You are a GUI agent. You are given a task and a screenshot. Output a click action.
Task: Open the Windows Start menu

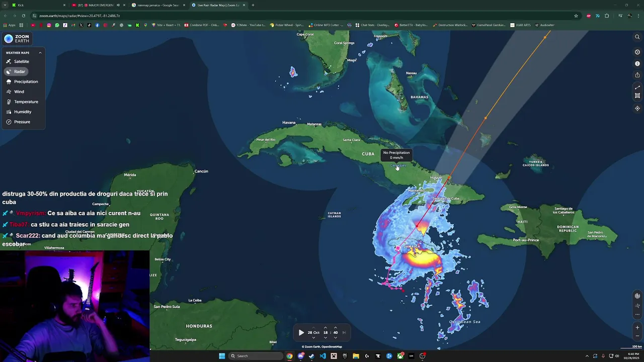pyautogui.click(x=222, y=356)
